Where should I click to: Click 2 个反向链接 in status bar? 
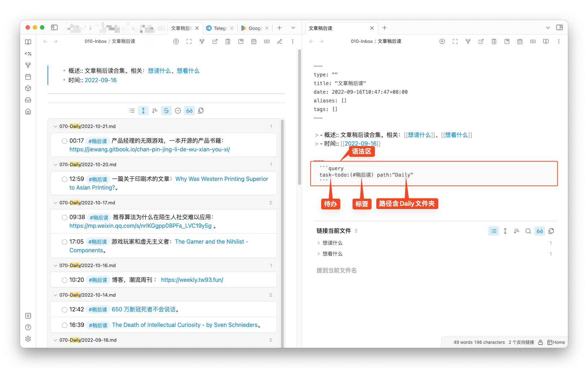pyautogui.click(x=521, y=342)
